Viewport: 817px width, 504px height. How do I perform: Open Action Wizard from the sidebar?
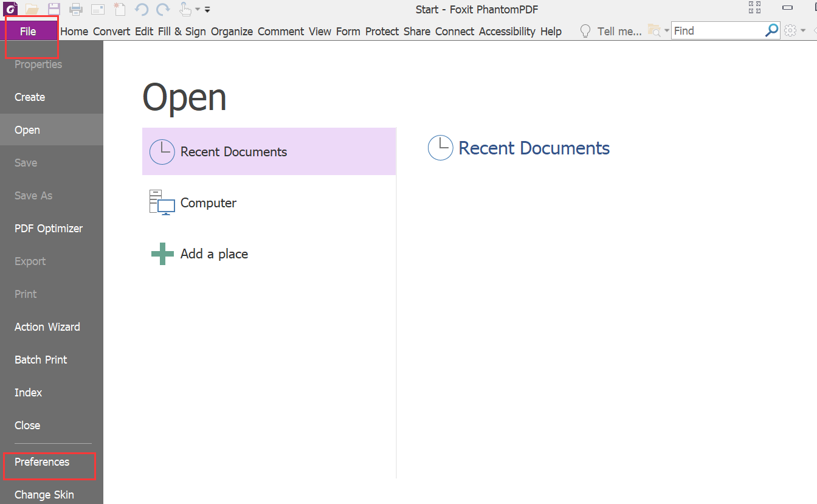point(47,327)
